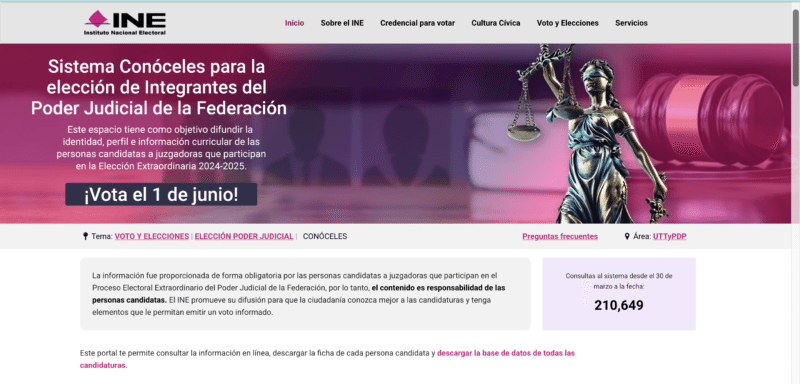Click the CONÓCELES breadcrumb text
The height and width of the screenshot is (384, 800).
pos(325,237)
